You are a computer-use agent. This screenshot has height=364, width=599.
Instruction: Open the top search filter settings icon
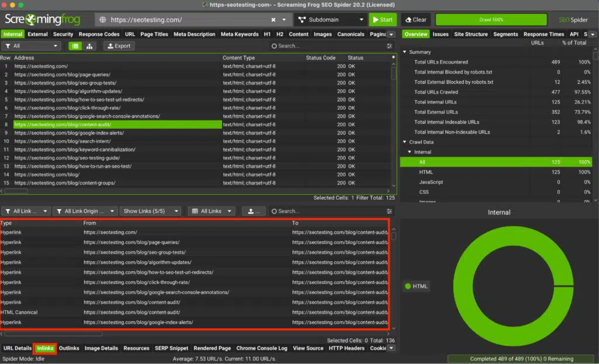click(389, 46)
